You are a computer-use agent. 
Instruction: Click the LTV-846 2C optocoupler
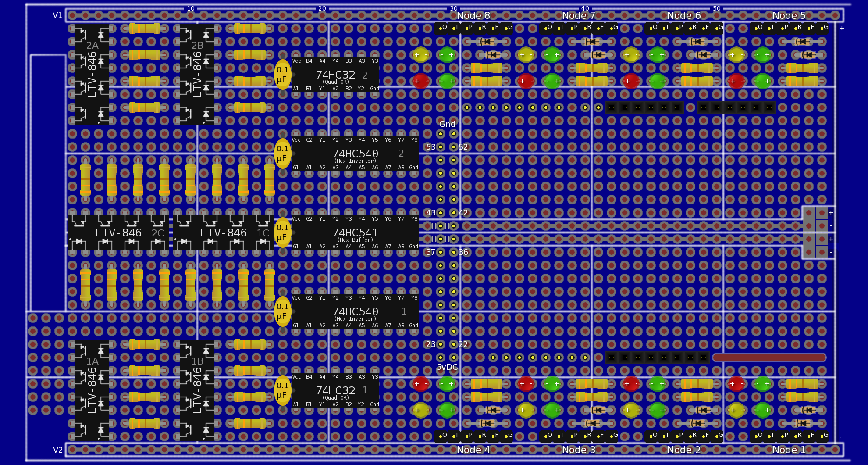tap(118, 232)
